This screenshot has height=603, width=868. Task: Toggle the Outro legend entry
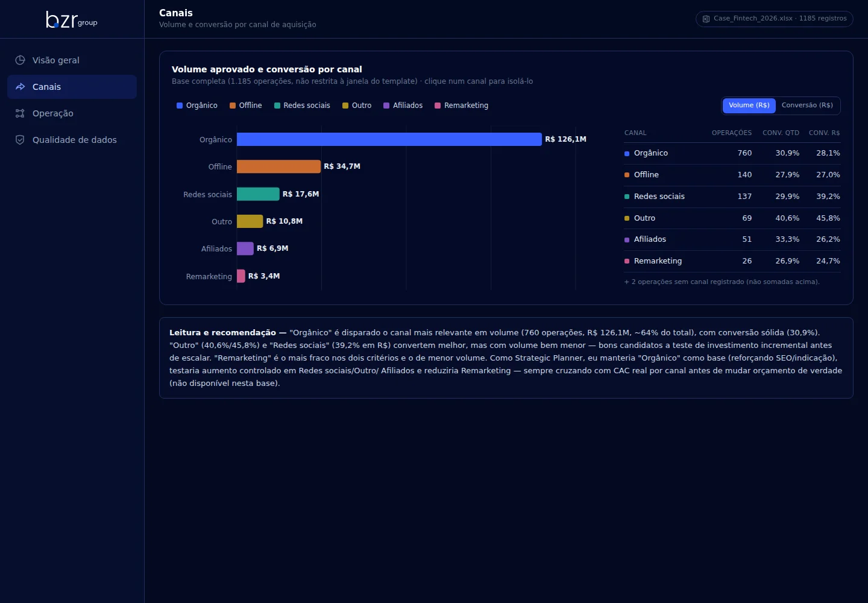pos(357,106)
